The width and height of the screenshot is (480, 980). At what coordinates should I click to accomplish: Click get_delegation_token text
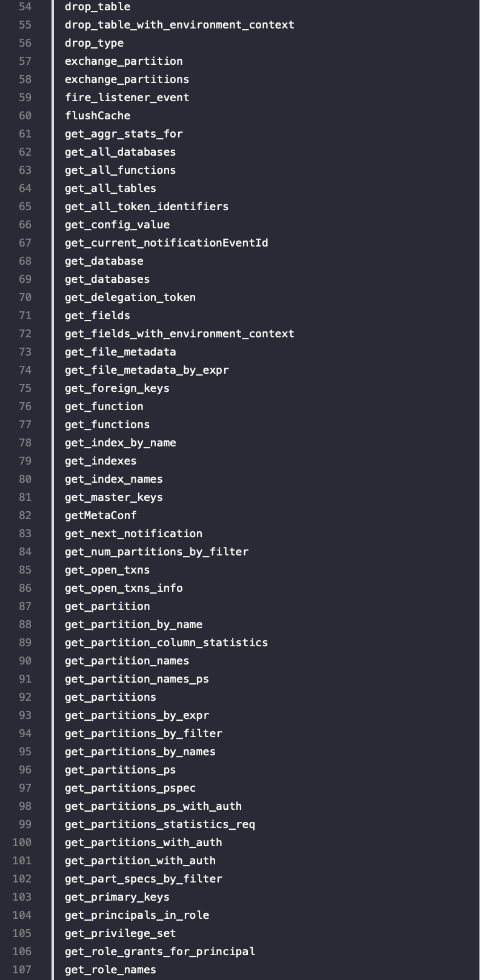tap(130, 297)
